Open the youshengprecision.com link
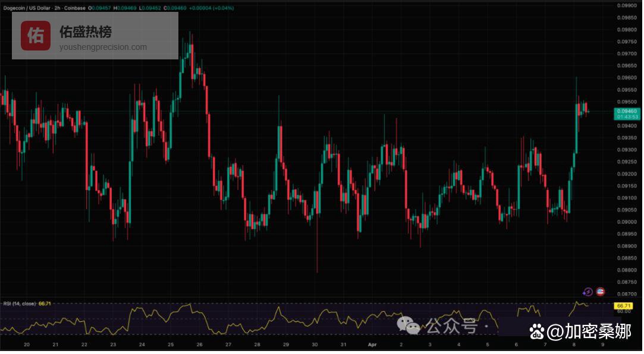Image resolution: width=644 pixels, height=354 pixels. coord(102,48)
